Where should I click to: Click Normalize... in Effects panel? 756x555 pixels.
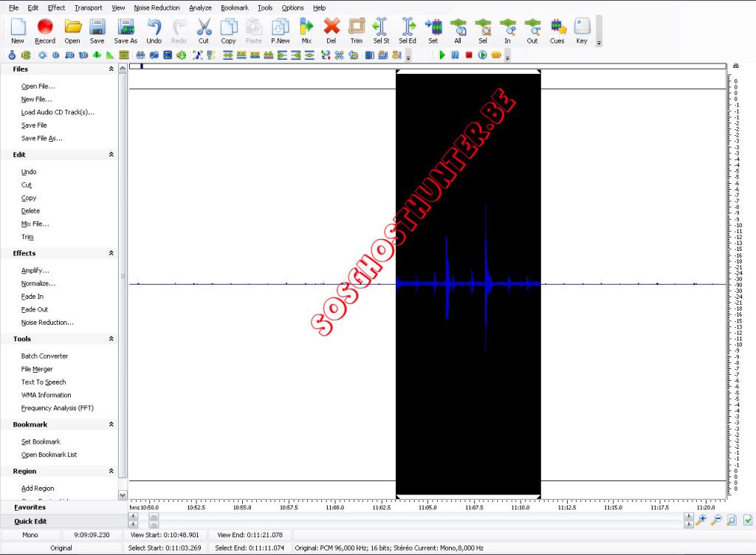coord(38,283)
